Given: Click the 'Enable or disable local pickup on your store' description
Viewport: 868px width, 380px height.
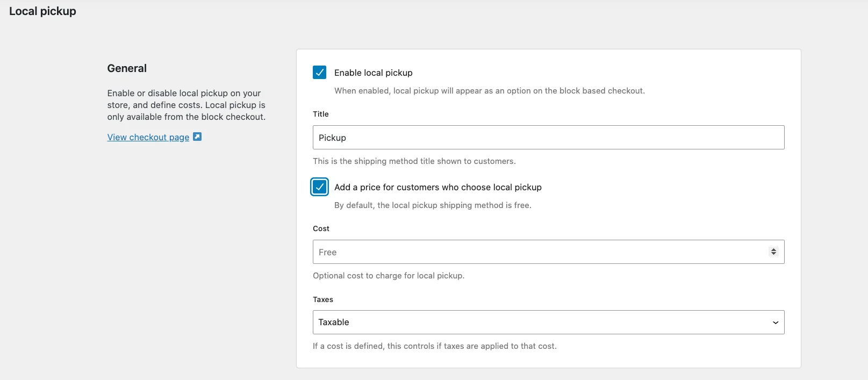Looking at the screenshot, I should pyautogui.click(x=186, y=105).
